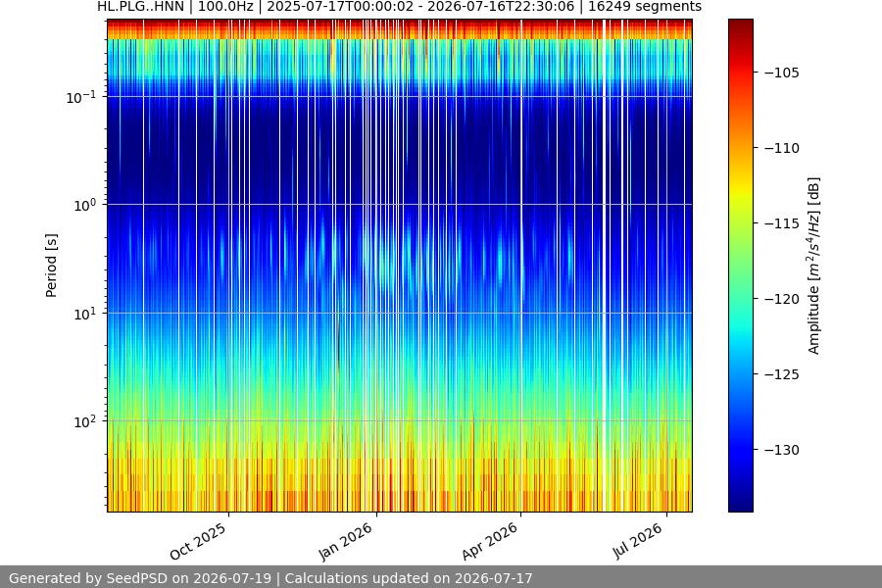
Task: Click the -105 colorbar tick label
Action: click(782, 73)
